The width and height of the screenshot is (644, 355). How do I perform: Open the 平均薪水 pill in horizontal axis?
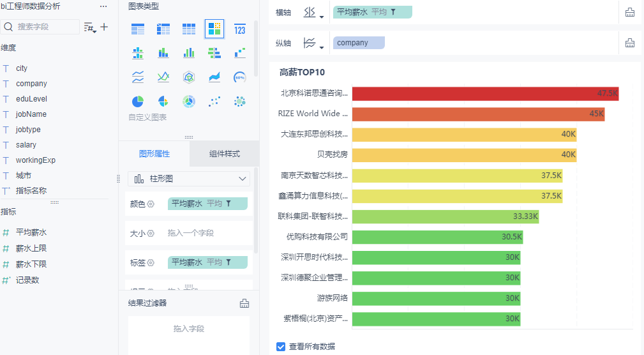pyautogui.click(x=373, y=12)
